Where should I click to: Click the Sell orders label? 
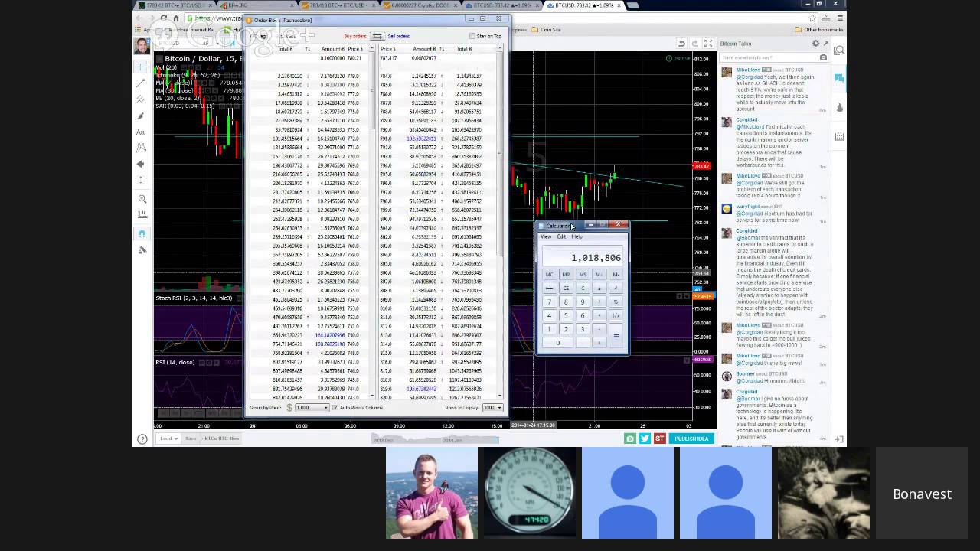point(398,36)
